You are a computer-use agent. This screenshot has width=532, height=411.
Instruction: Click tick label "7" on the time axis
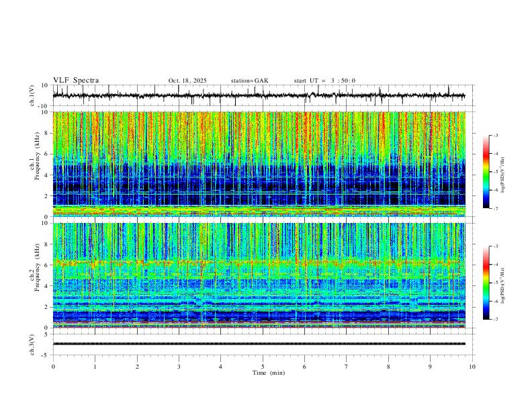click(x=347, y=367)
